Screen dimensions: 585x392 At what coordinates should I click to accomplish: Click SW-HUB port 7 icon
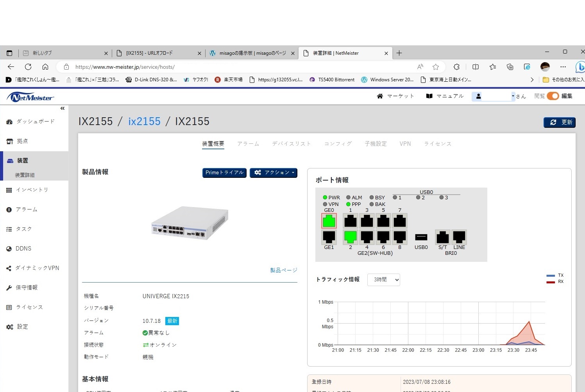click(x=400, y=221)
